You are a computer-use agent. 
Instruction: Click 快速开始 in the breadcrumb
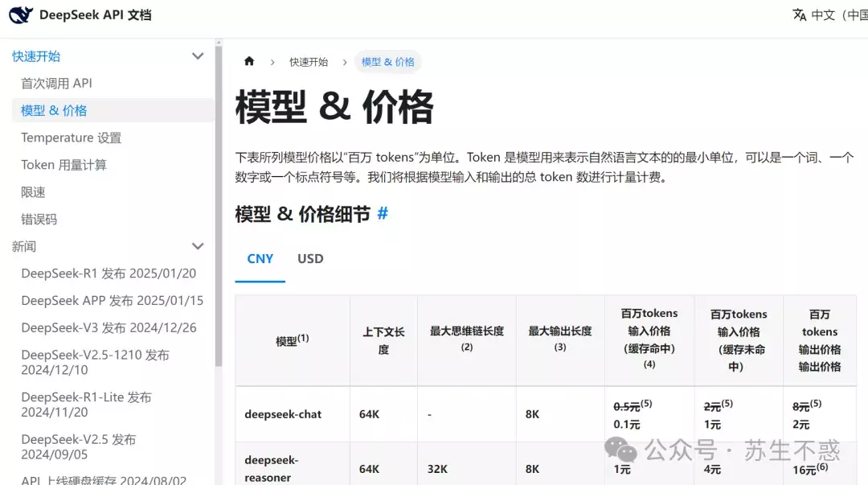(x=309, y=61)
